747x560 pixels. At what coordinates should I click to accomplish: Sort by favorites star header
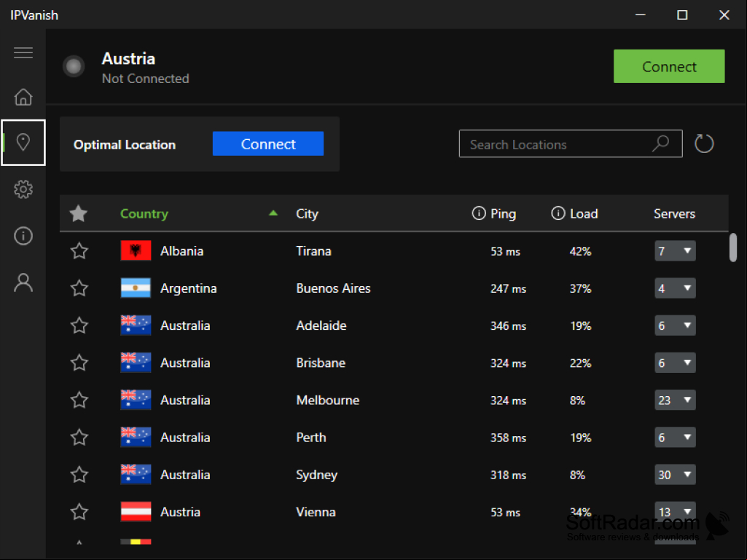(79, 213)
